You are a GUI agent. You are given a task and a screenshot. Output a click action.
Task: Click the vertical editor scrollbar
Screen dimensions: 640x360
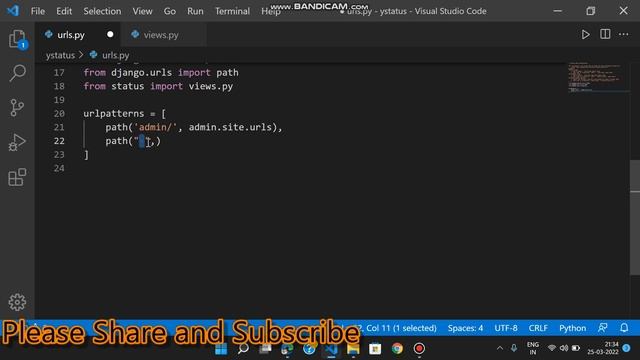[x=635, y=218]
